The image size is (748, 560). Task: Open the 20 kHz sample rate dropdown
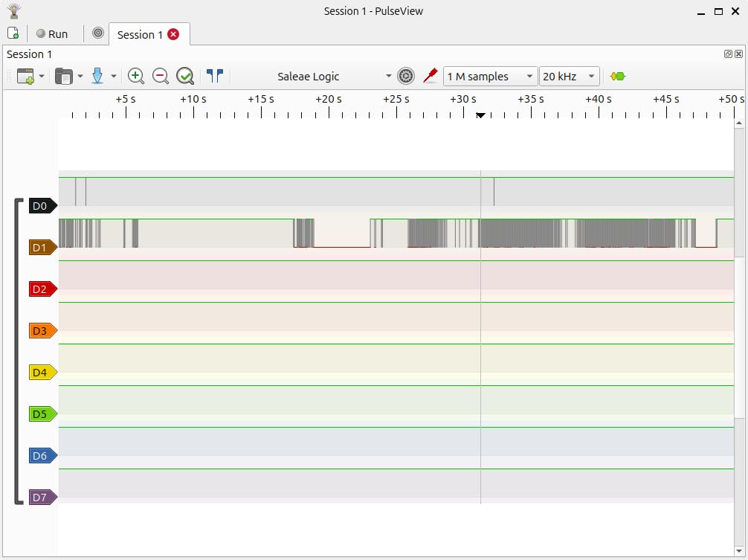[x=569, y=77]
